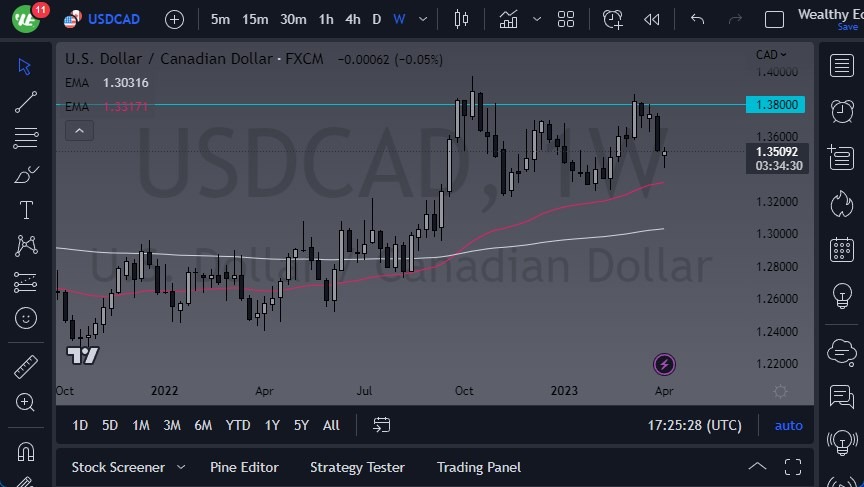This screenshot has height=487, width=864.
Task: Open the Strategy Tester tab
Action: [357, 467]
